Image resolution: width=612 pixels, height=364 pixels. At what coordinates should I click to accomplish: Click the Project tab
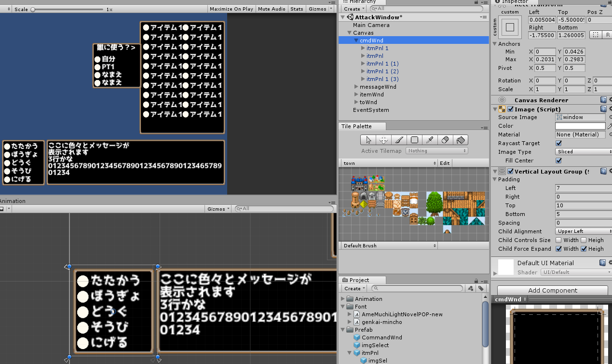[359, 280]
